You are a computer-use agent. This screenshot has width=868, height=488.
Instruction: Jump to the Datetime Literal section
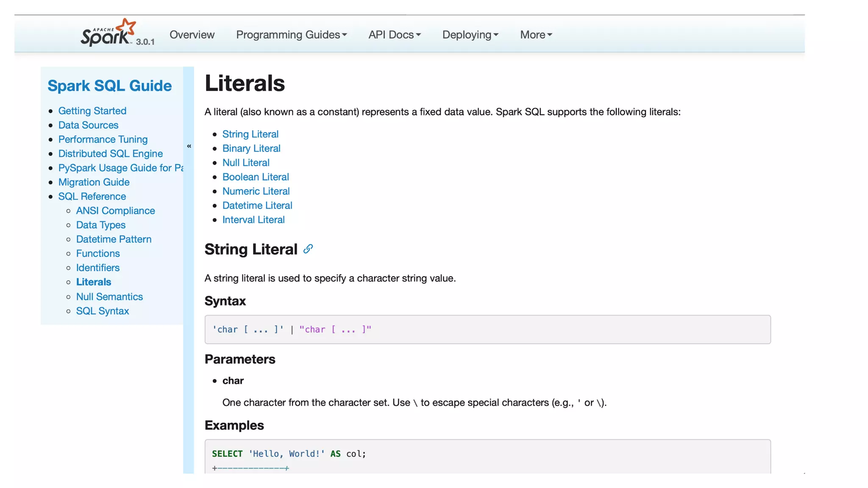(x=257, y=205)
